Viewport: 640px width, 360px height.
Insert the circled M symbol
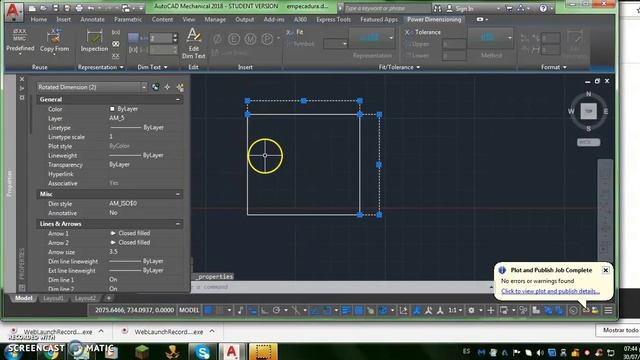coord(250,39)
